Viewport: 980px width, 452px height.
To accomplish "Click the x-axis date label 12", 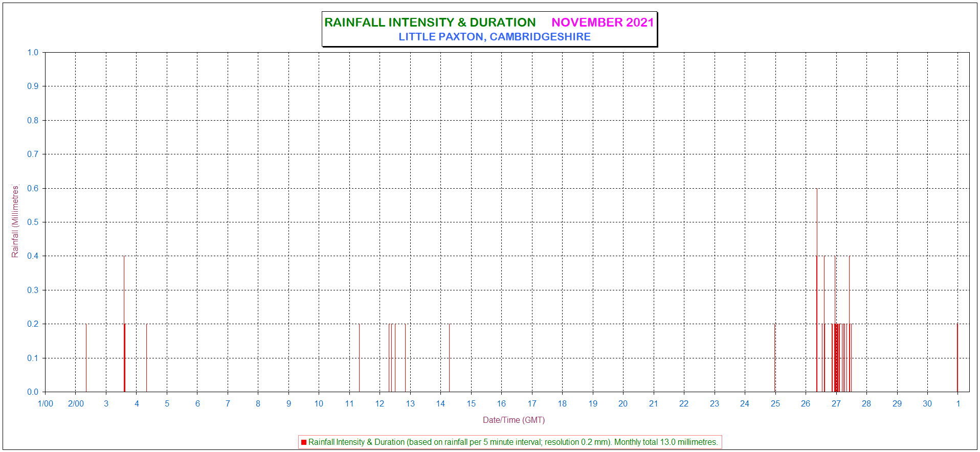I will point(380,404).
